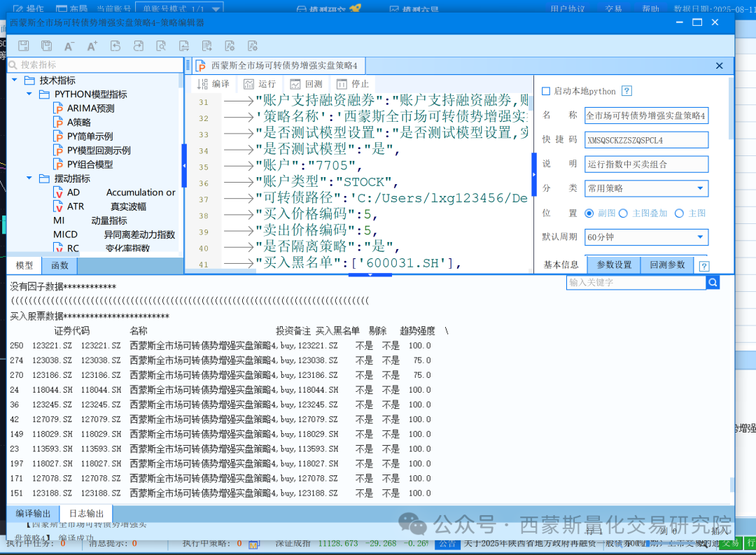
Task: Enable 启动本地python checkbox
Action: point(546,91)
